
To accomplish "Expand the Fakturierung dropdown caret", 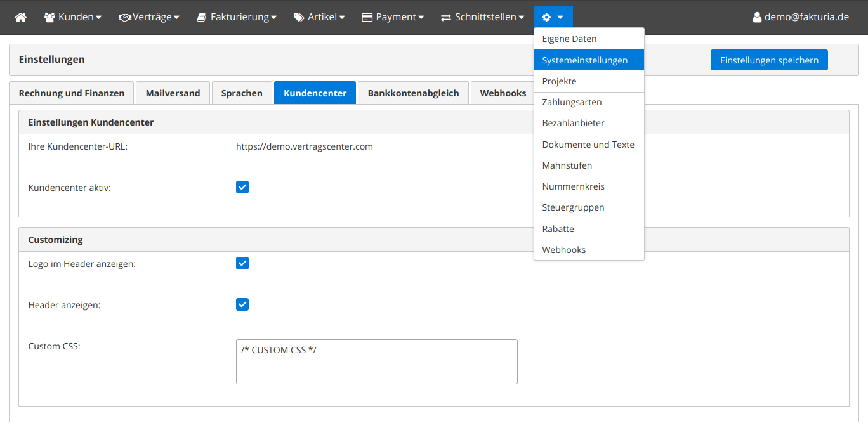I will [x=273, y=18].
